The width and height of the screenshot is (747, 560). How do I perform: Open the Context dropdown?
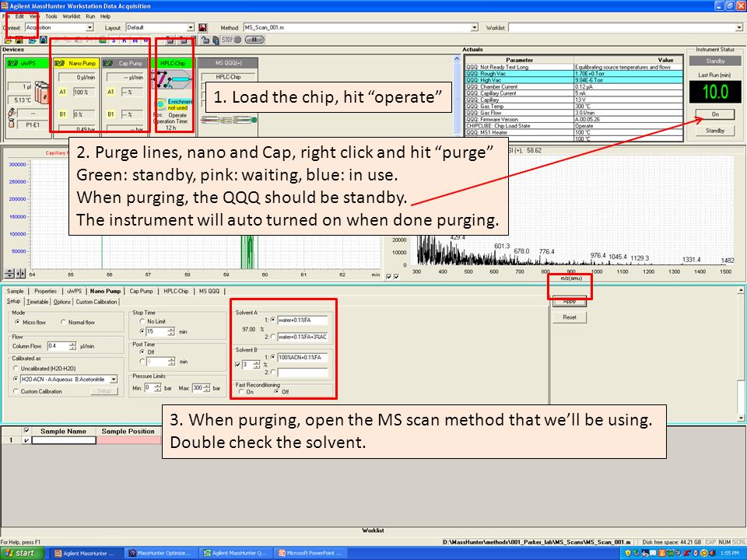tap(89, 28)
